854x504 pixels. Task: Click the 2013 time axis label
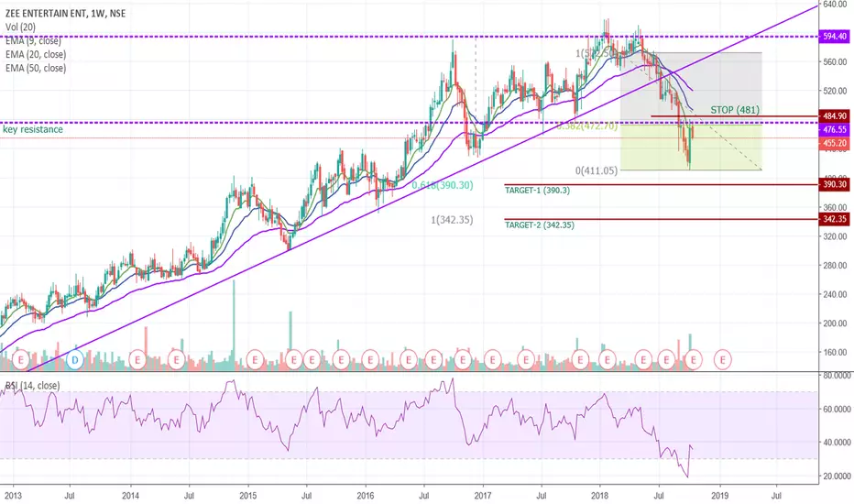[13, 496]
